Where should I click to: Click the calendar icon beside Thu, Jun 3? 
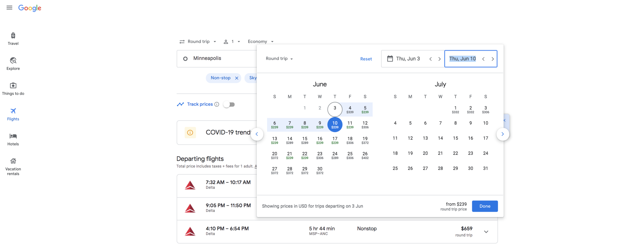pyautogui.click(x=390, y=58)
